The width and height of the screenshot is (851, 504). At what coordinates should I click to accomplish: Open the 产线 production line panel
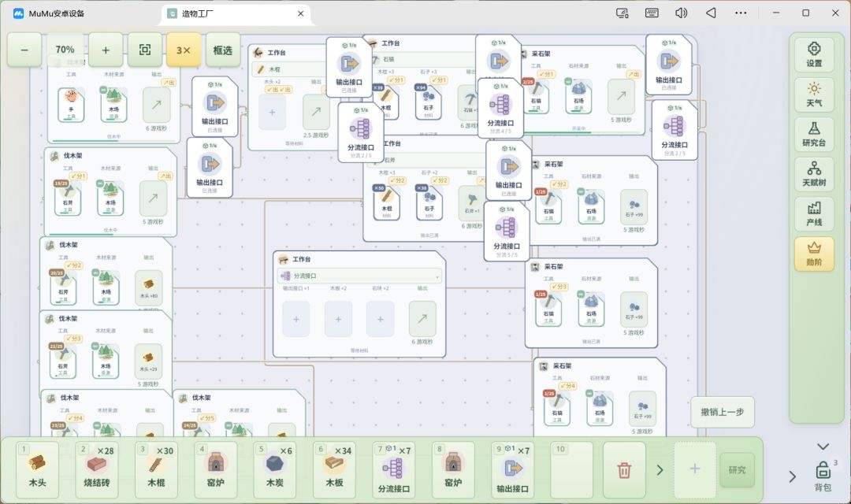(813, 213)
